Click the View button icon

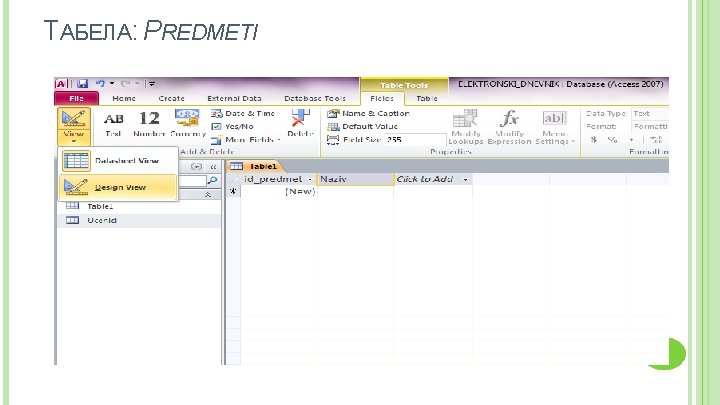click(x=73, y=119)
